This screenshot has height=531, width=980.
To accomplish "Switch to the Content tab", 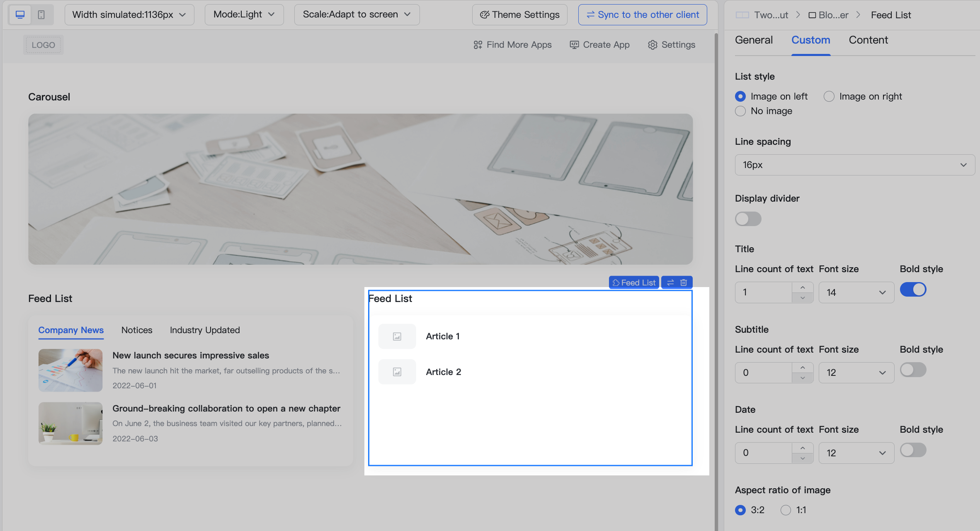I will (x=868, y=40).
